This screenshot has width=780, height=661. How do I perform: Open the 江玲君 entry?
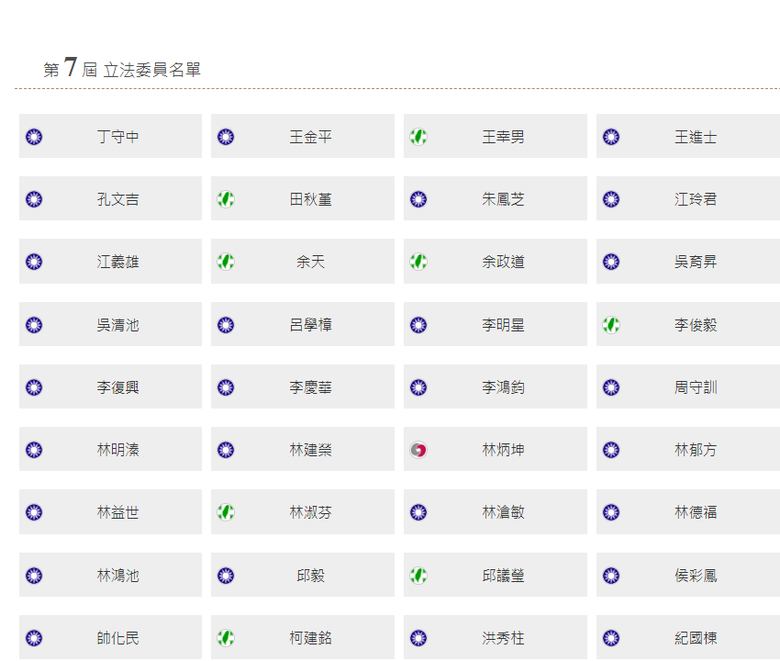[x=695, y=199]
